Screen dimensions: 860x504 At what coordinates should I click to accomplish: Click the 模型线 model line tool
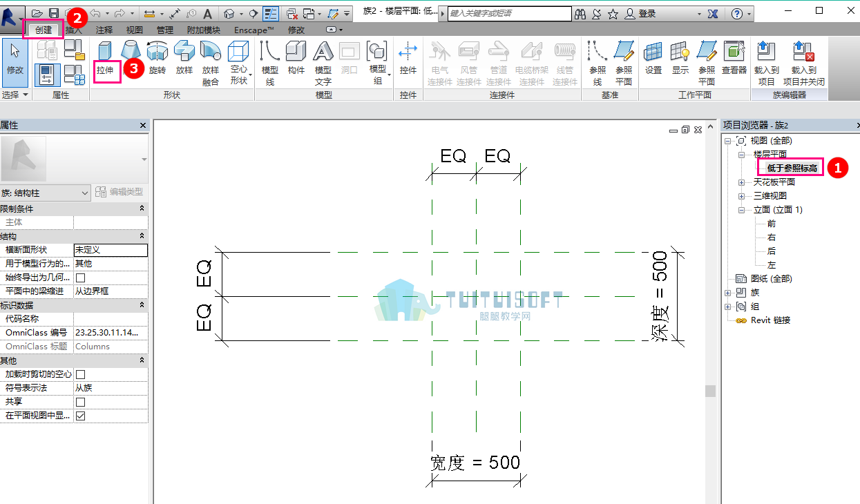tap(269, 64)
